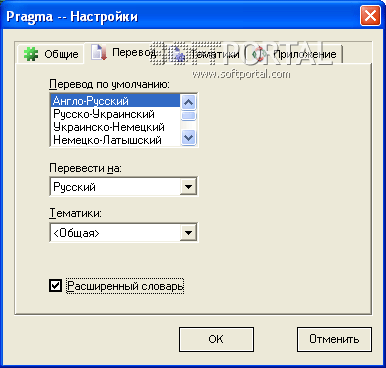Click the green gear icon on Общие tab
Viewport: 386px width, 368px height.
point(31,54)
